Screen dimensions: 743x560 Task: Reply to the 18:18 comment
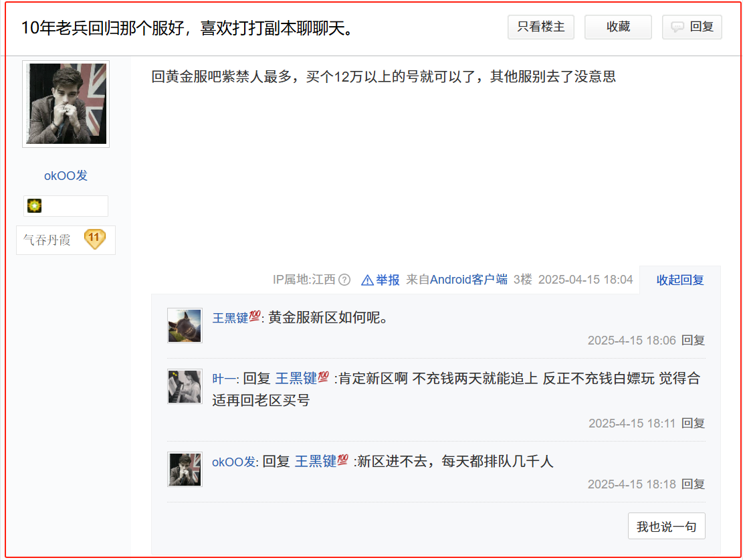694,484
